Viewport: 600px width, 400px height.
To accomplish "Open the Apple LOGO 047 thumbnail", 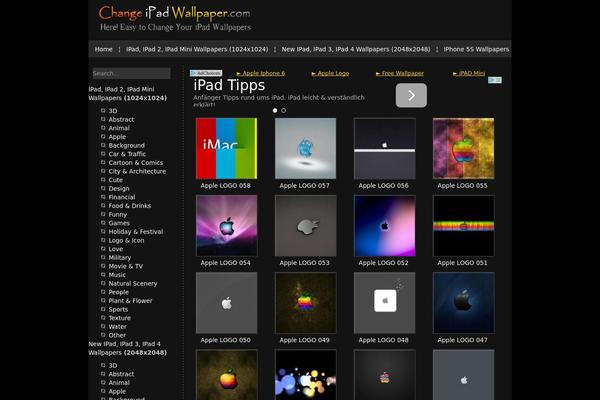I will tap(463, 303).
